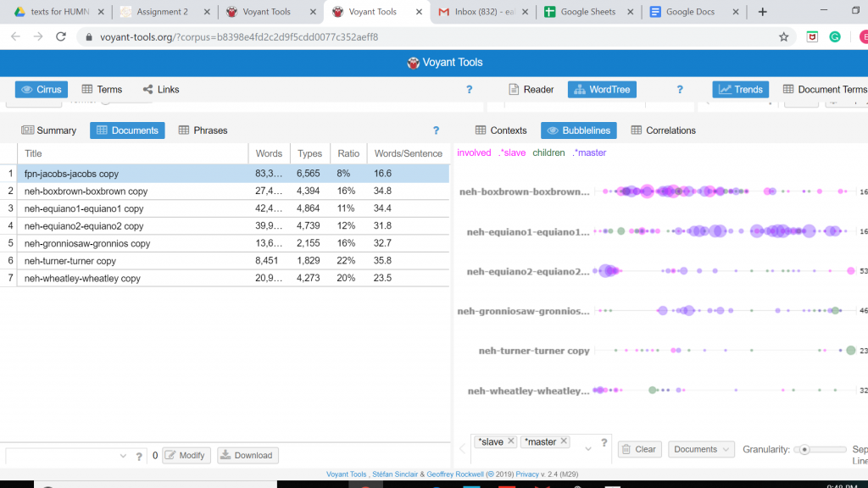Bookmark this page with the star icon

coord(783,37)
